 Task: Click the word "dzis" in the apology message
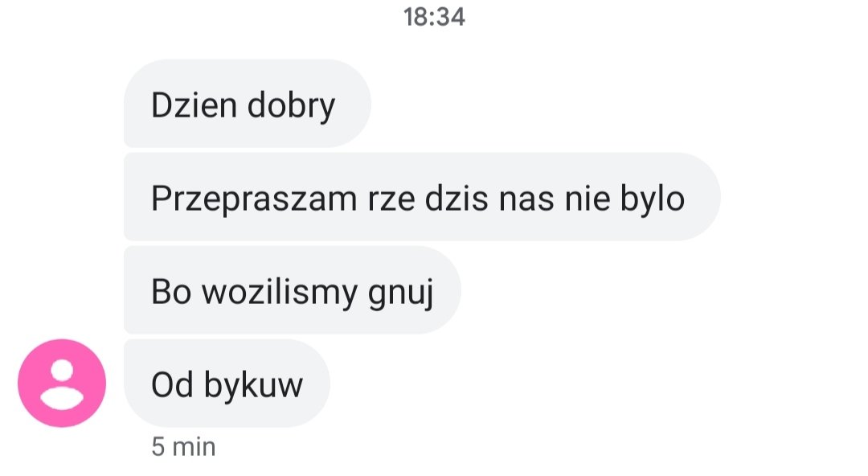coord(457,199)
